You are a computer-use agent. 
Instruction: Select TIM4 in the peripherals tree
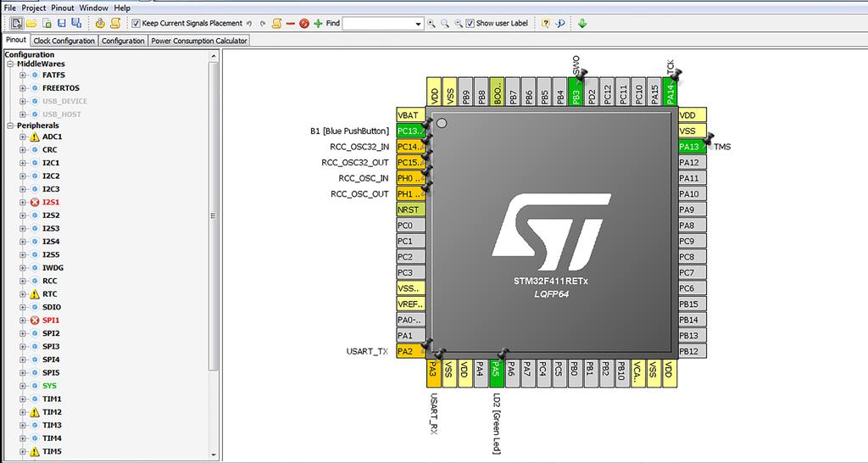coord(52,438)
